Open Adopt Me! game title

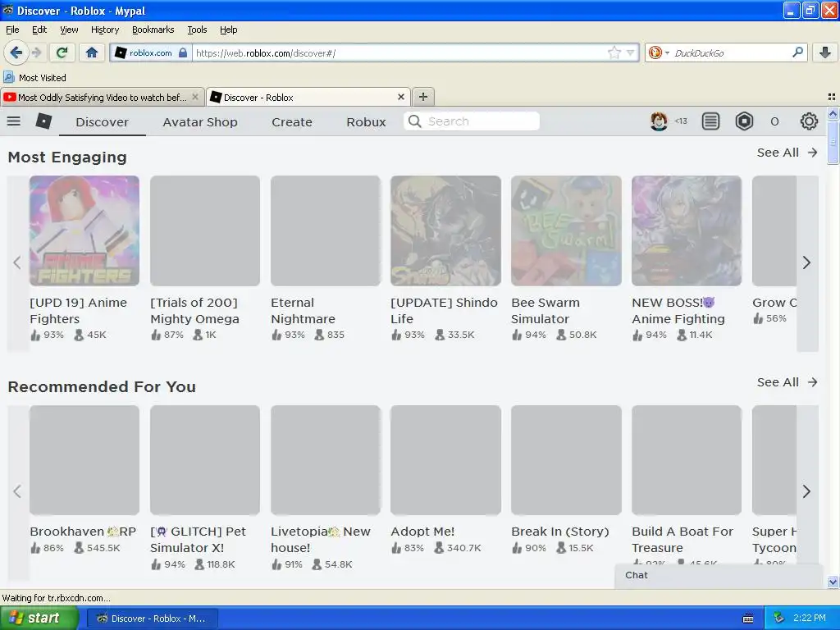422,532
